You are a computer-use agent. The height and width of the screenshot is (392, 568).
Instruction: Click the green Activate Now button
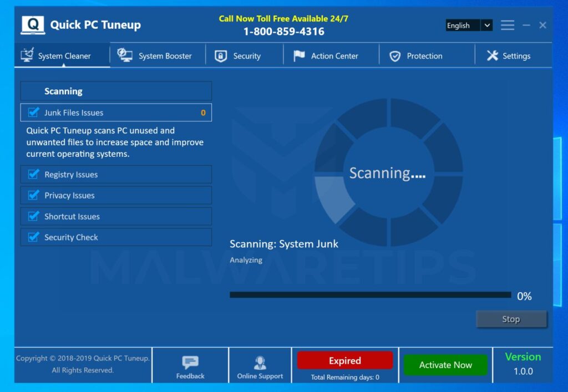click(x=445, y=365)
